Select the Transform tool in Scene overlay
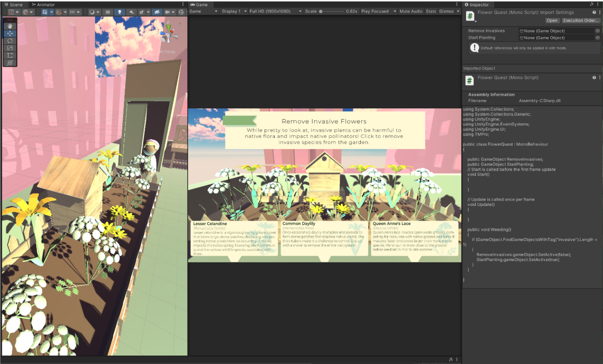The height and width of the screenshot is (364, 603). [10, 63]
